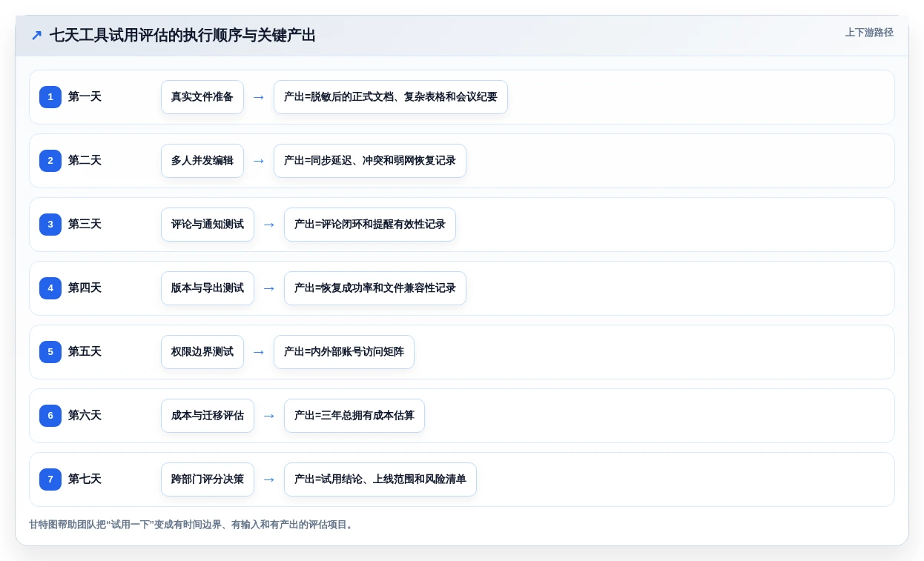
Task: Click the 多人并发编辑 box
Action: (202, 161)
